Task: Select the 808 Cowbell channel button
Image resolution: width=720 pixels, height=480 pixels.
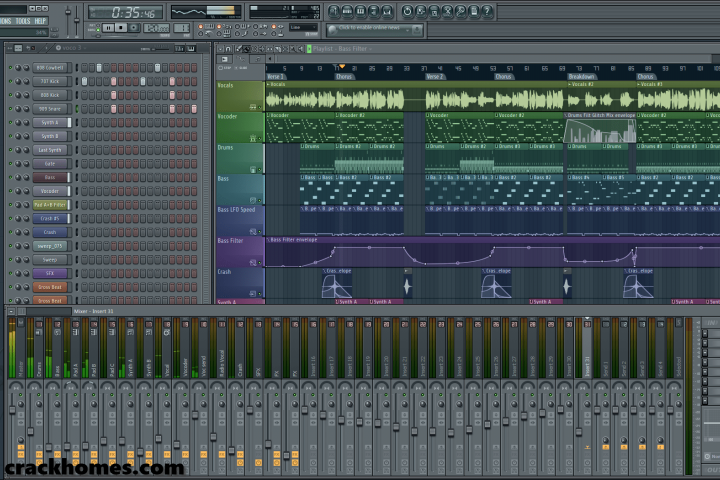Action: pyautogui.click(x=50, y=68)
